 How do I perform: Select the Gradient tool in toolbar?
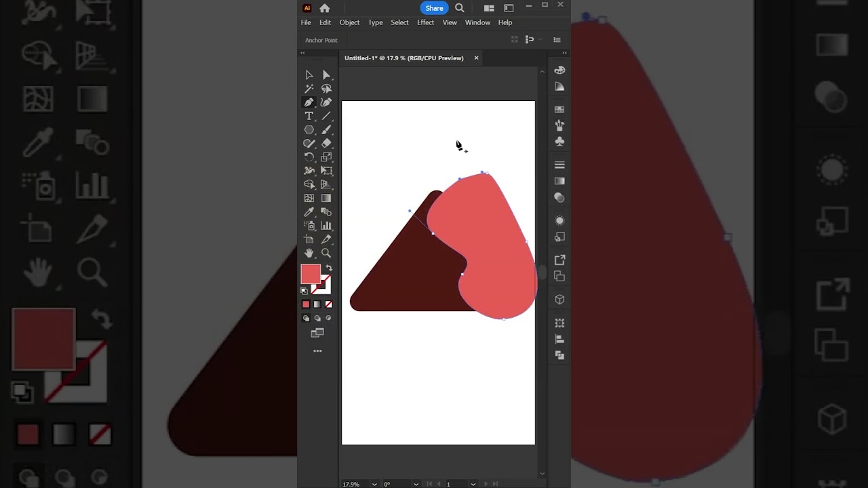click(x=326, y=199)
